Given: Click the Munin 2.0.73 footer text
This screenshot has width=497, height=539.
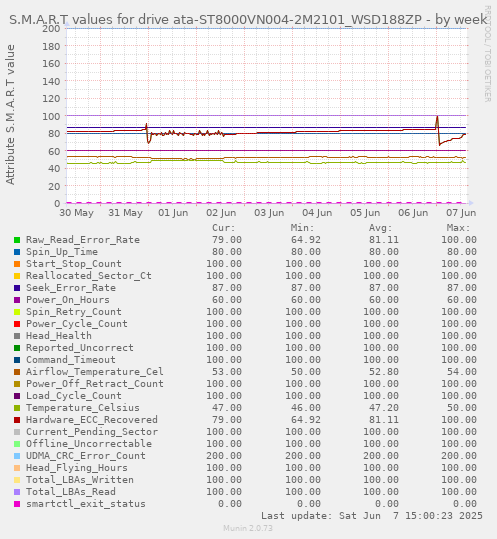Looking at the screenshot, I should pos(248,528).
